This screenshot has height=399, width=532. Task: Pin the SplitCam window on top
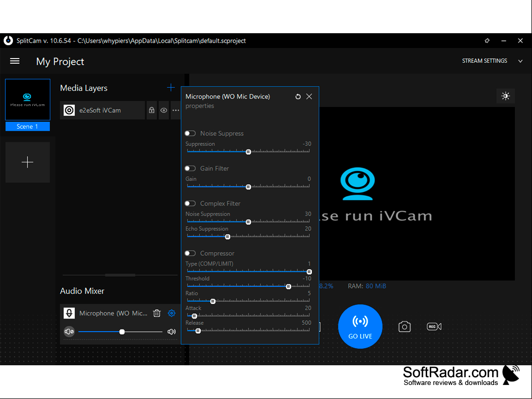tap(487, 40)
